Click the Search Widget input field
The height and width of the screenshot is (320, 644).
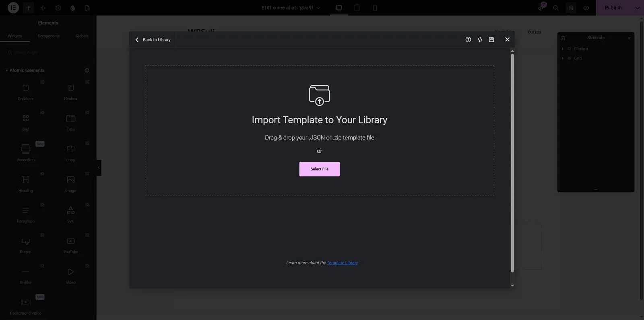(x=48, y=52)
